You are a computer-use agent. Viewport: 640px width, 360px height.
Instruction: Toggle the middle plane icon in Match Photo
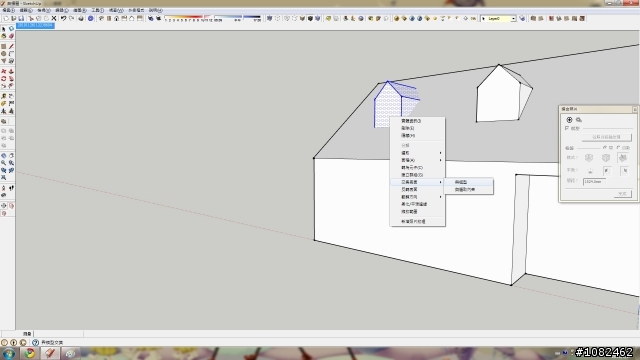point(607,171)
